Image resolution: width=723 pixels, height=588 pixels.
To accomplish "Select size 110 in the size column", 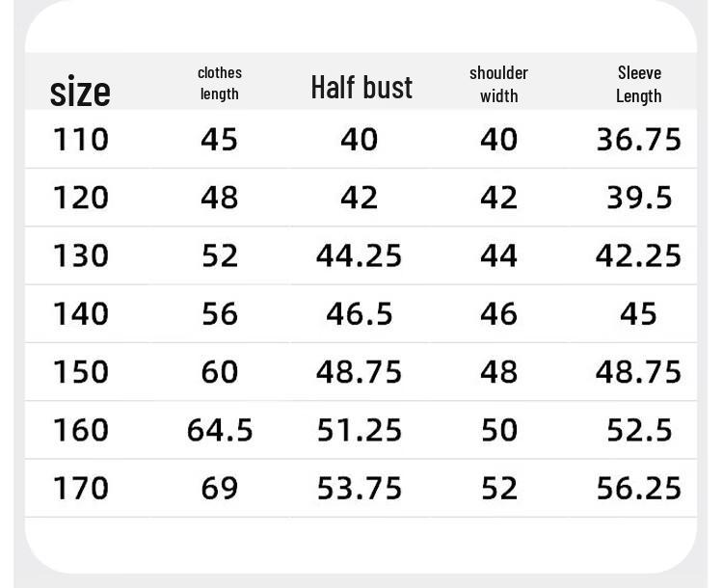I will point(80,140).
